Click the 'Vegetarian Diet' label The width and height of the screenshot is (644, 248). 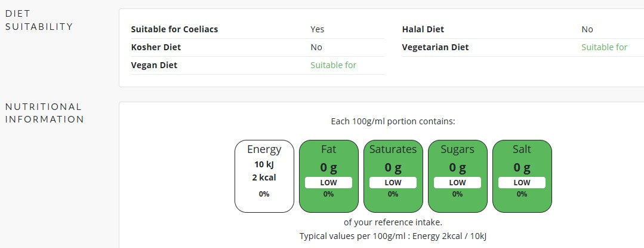coord(435,47)
